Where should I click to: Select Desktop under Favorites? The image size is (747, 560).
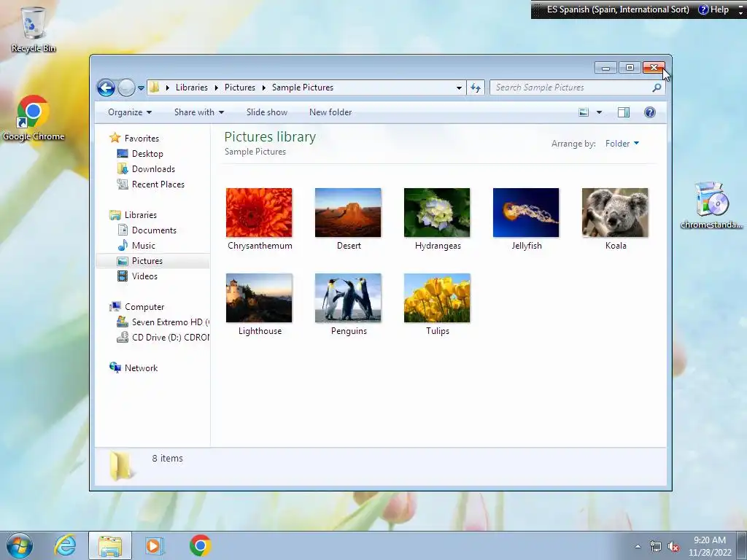[x=147, y=154]
